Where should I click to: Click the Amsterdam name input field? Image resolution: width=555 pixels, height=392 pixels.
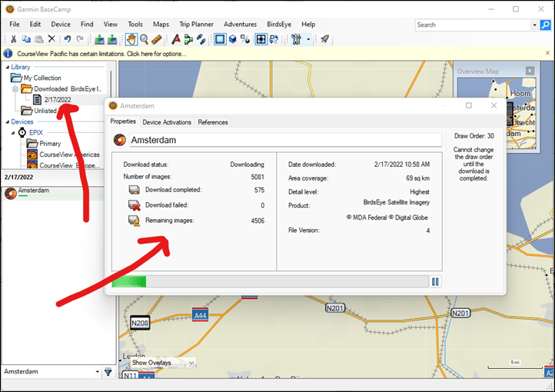point(286,140)
